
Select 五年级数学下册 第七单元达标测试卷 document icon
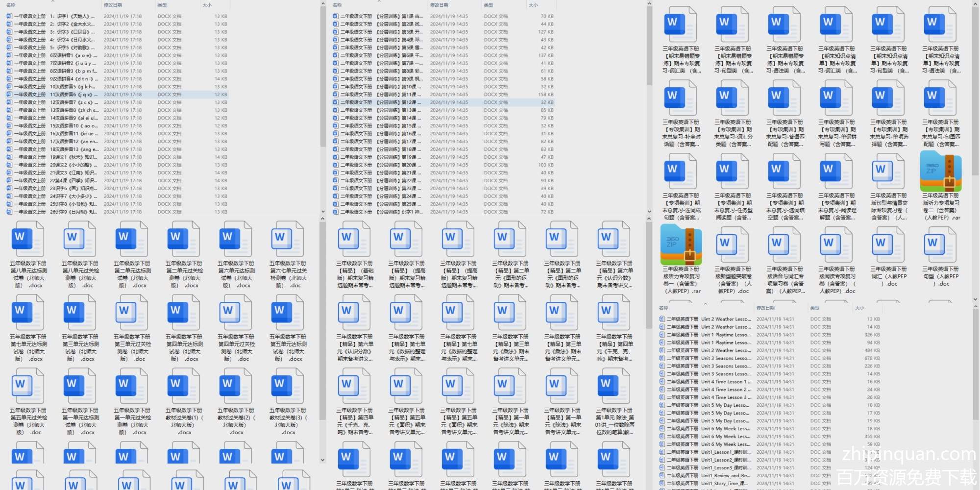(x=28, y=313)
